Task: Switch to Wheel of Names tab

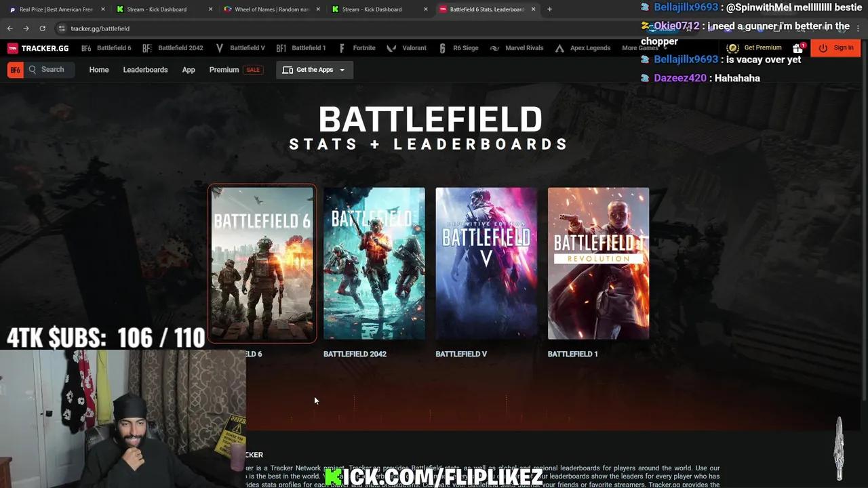Action: tap(271, 9)
